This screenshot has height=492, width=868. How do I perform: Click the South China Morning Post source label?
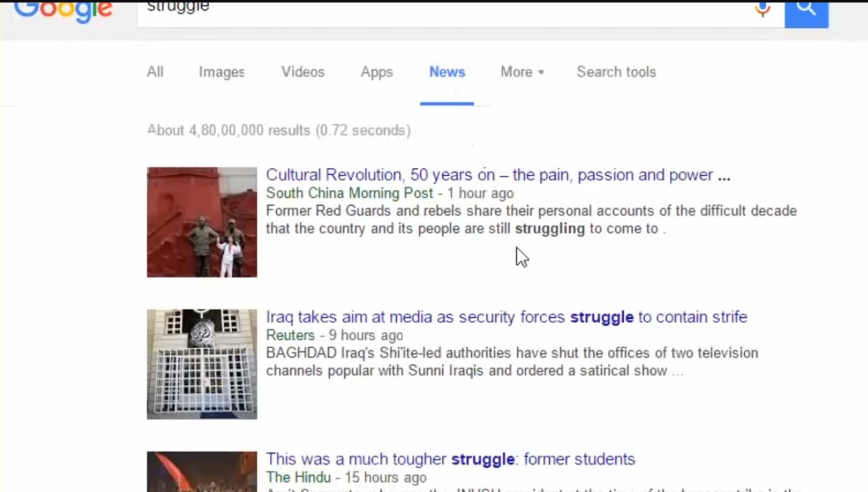[349, 193]
